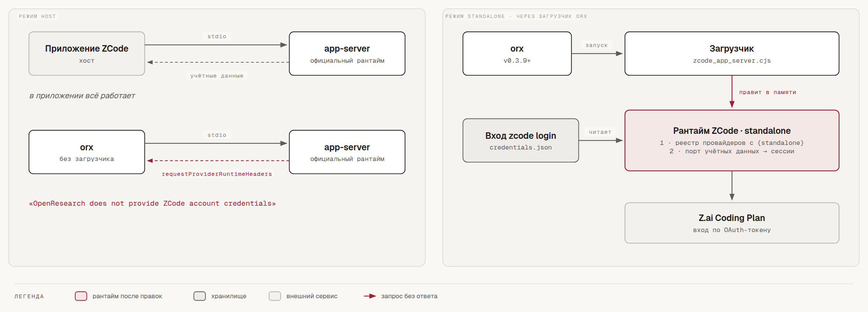Select the Загрузчик zcode_app_server.cjs box

732,54
